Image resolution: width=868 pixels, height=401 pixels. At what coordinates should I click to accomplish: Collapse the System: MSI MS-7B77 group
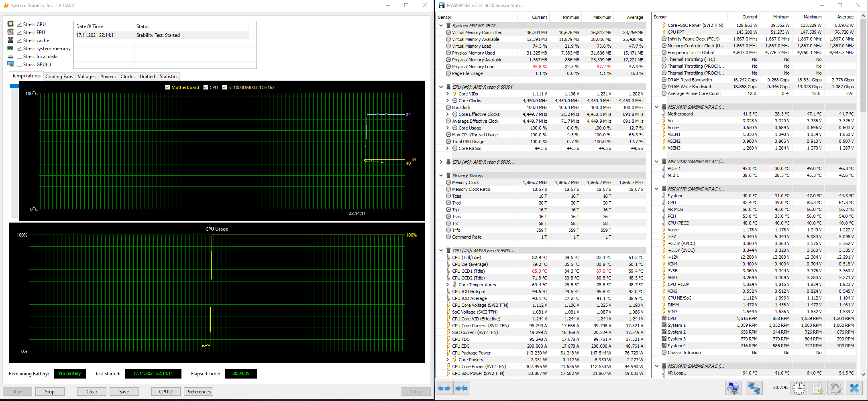click(x=441, y=25)
